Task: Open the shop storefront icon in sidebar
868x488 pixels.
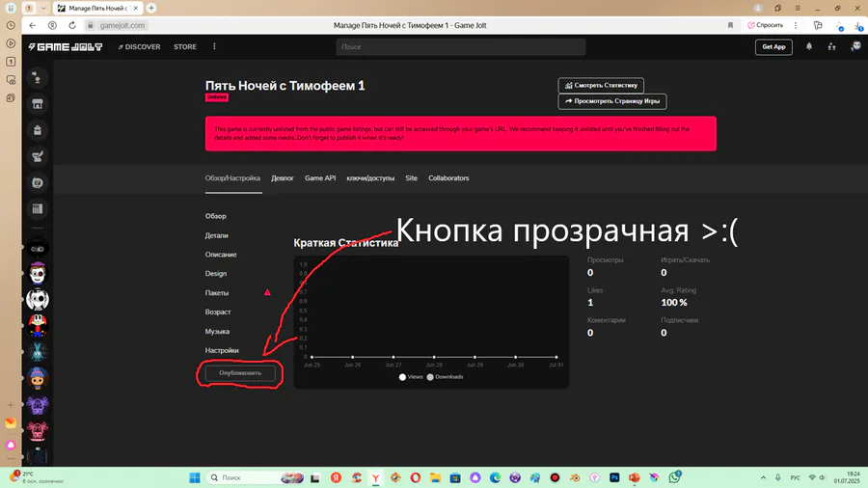Action: tap(37, 104)
